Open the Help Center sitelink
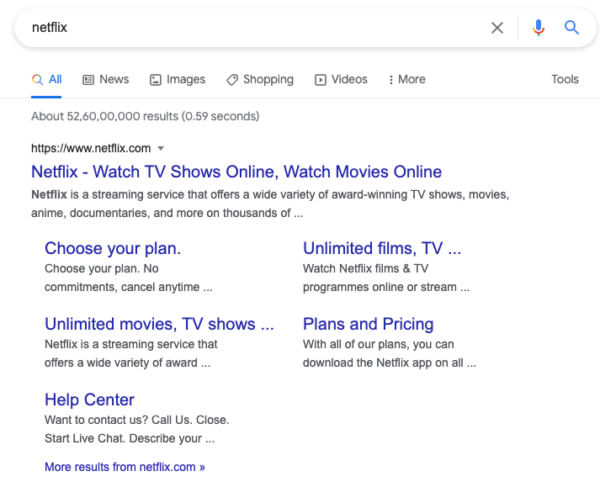Image resolution: width=600 pixels, height=487 pixels. click(x=90, y=400)
